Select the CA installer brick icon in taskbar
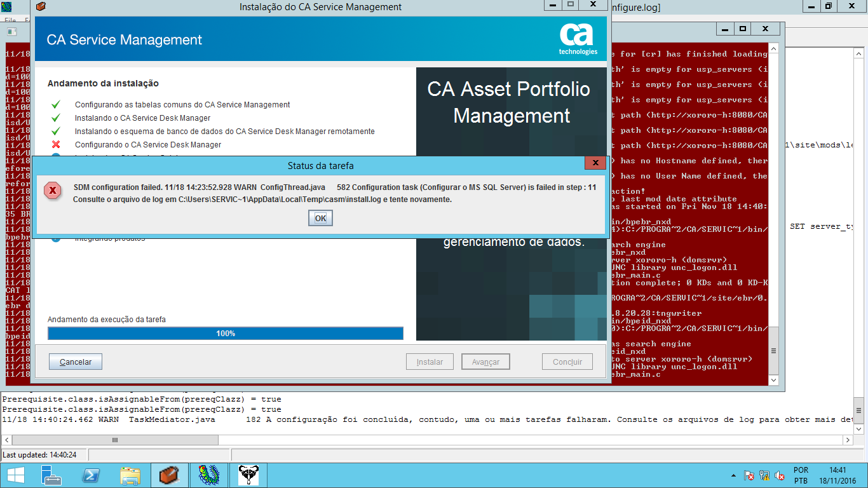The width and height of the screenshot is (868, 488). click(168, 475)
